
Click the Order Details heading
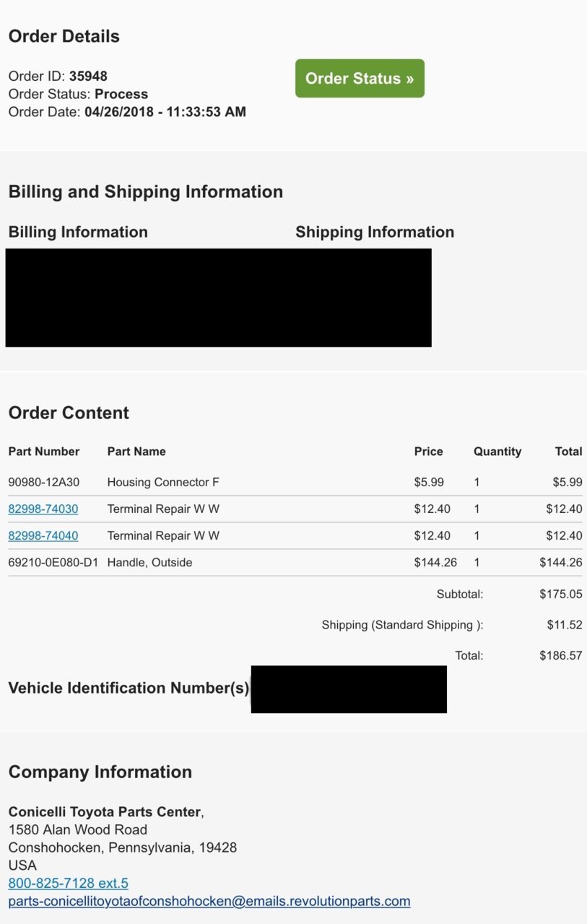(64, 36)
